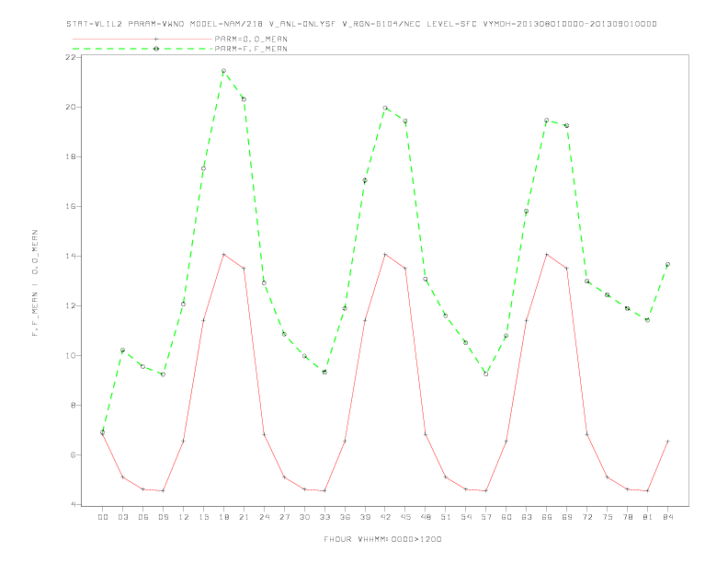This screenshot has height=563, width=728.
Task: Click the y-axis tick label 16
Action: 70,206
